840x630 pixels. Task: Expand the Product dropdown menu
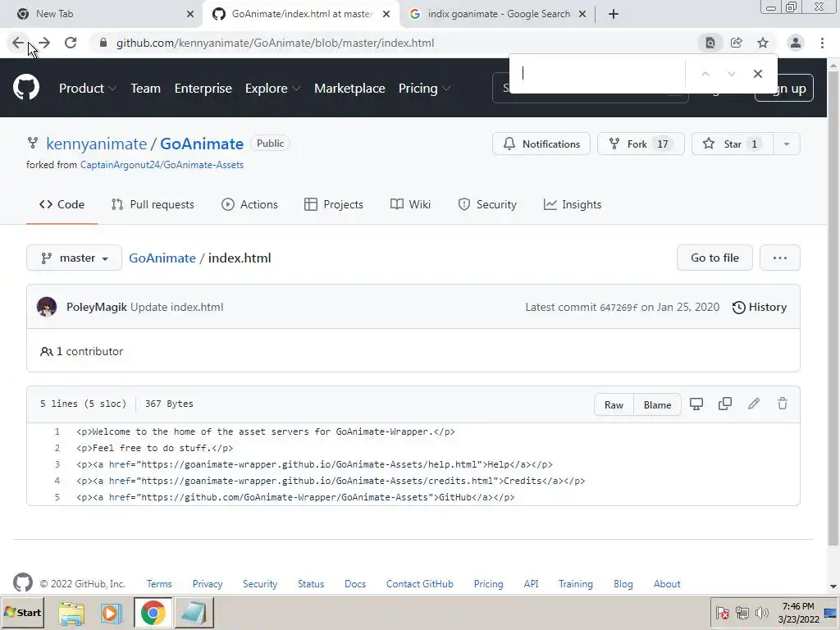pyautogui.click(x=87, y=89)
